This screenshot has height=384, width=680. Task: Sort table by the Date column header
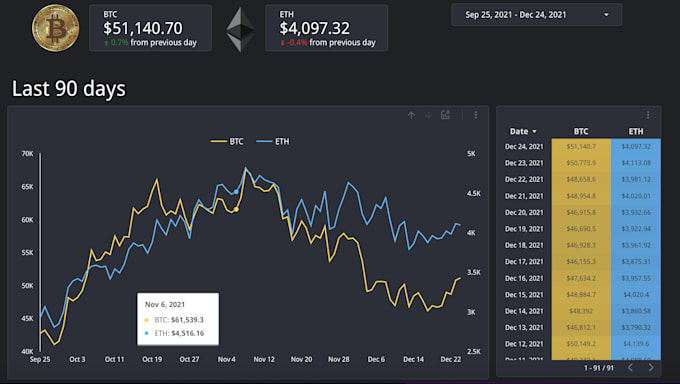pos(523,131)
